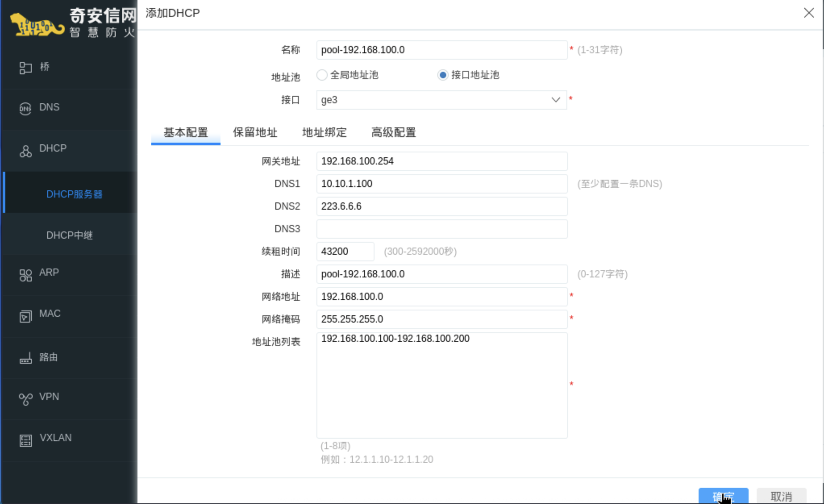Select the 全局地址池 radio button
This screenshot has height=504, width=824.
pos(322,75)
